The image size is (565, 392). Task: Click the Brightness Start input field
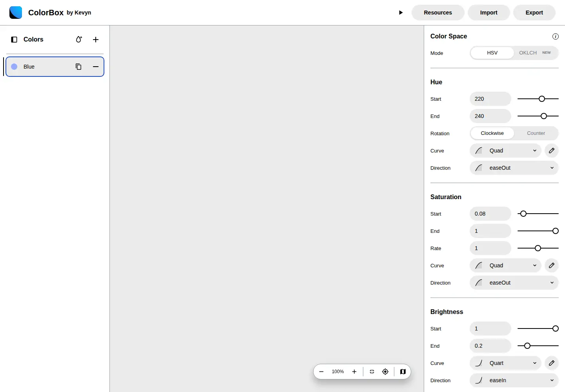coord(490,328)
